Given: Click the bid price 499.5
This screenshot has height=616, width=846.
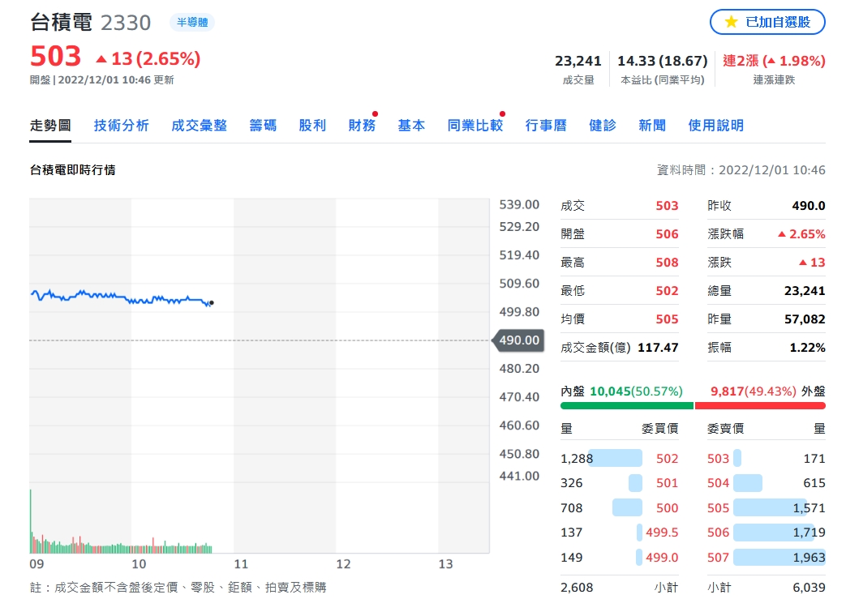Looking at the screenshot, I should click(x=662, y=533).
